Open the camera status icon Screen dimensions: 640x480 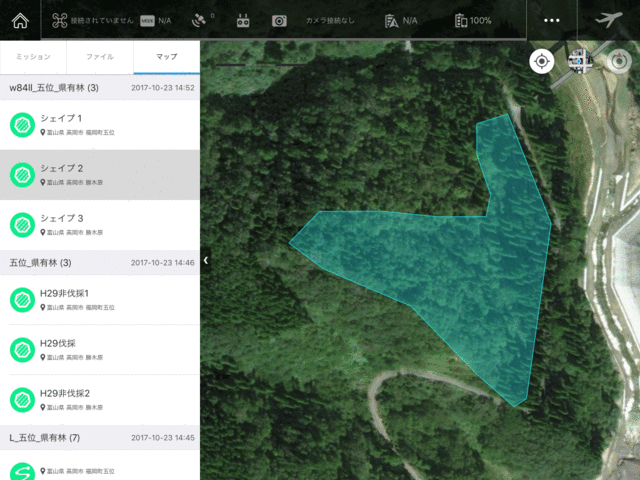[x=279, y=21]
